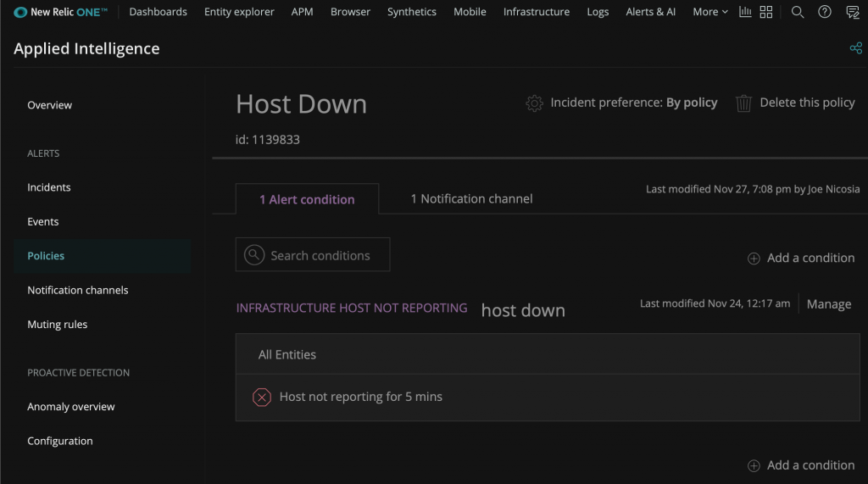
Task: Click the search magnifier in top bar
Action: 797,12
